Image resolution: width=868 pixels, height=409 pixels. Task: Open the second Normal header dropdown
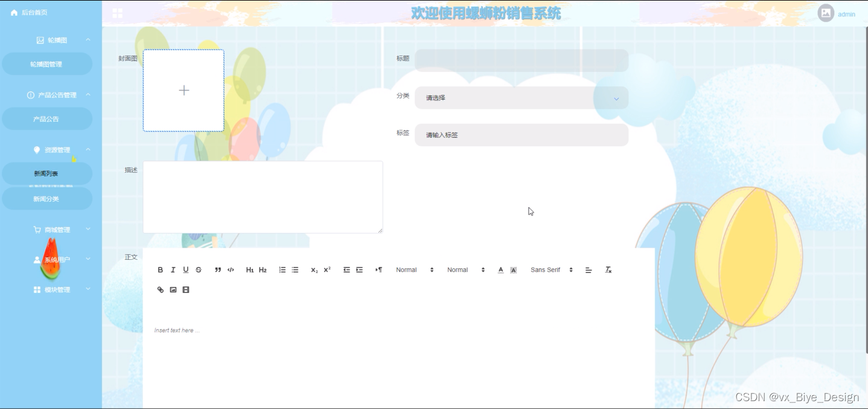(x=466, y=270)
